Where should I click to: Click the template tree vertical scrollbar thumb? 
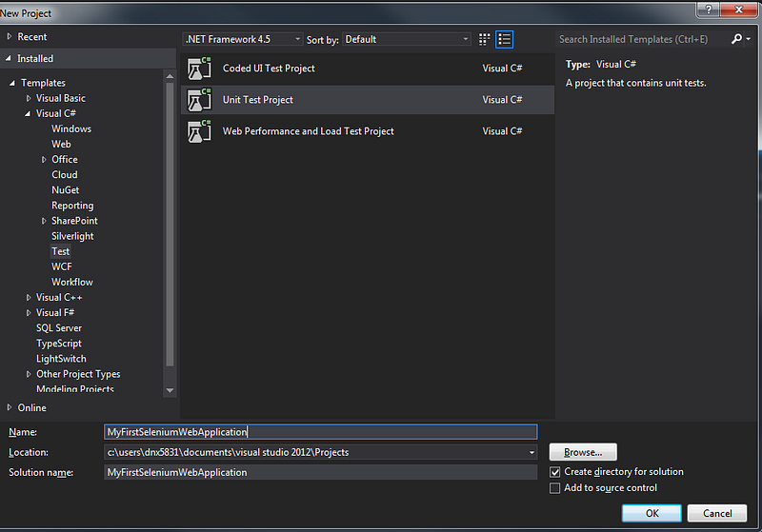pyautogui.click(x=170, y=224)
